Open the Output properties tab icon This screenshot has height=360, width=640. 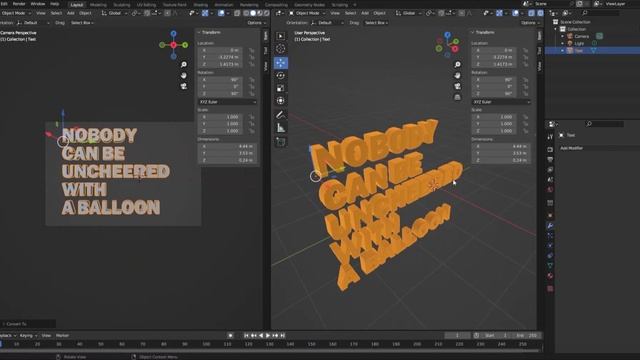[550, 159]
